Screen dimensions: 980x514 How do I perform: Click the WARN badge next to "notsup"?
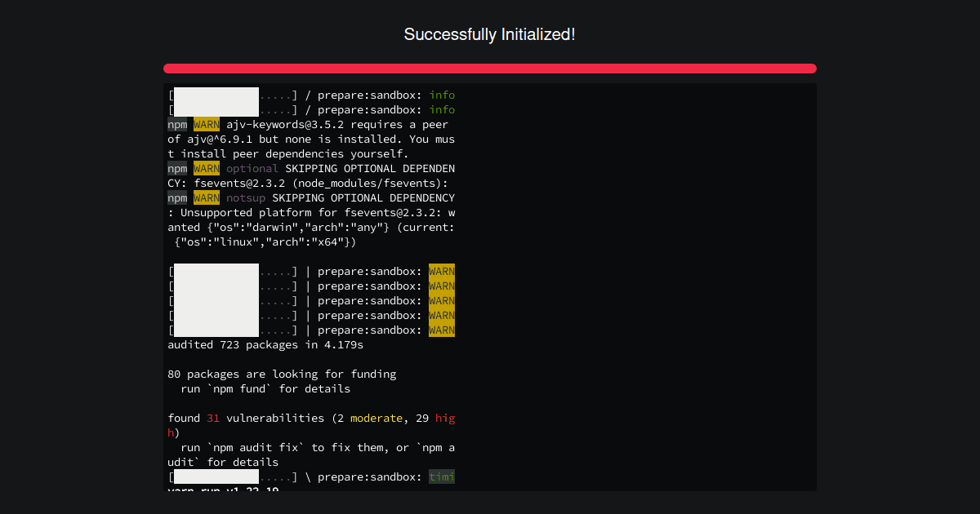206,197
